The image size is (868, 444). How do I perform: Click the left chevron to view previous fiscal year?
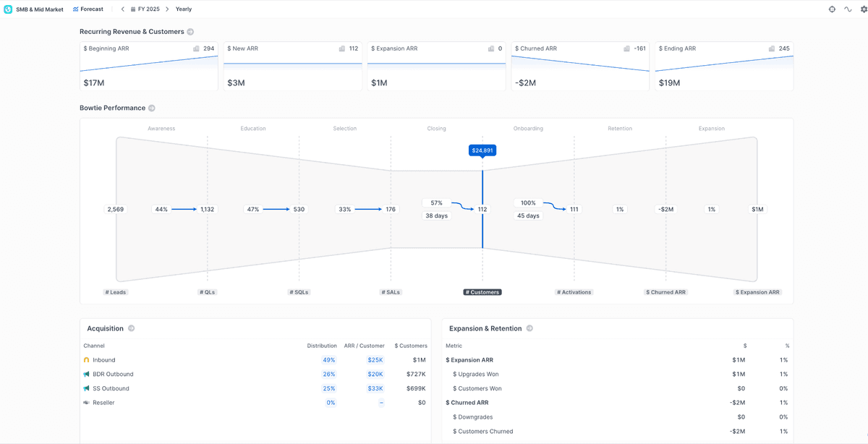coord(122,9)
